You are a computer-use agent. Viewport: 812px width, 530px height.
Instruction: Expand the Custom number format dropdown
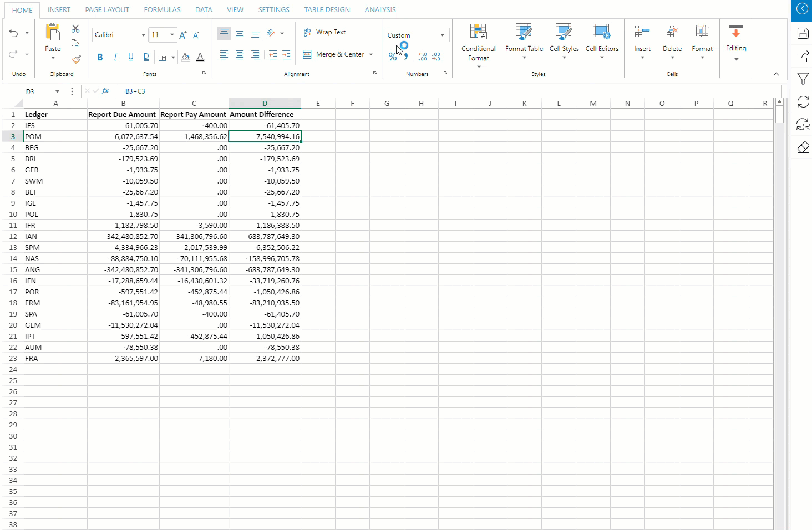pos(442,35)
